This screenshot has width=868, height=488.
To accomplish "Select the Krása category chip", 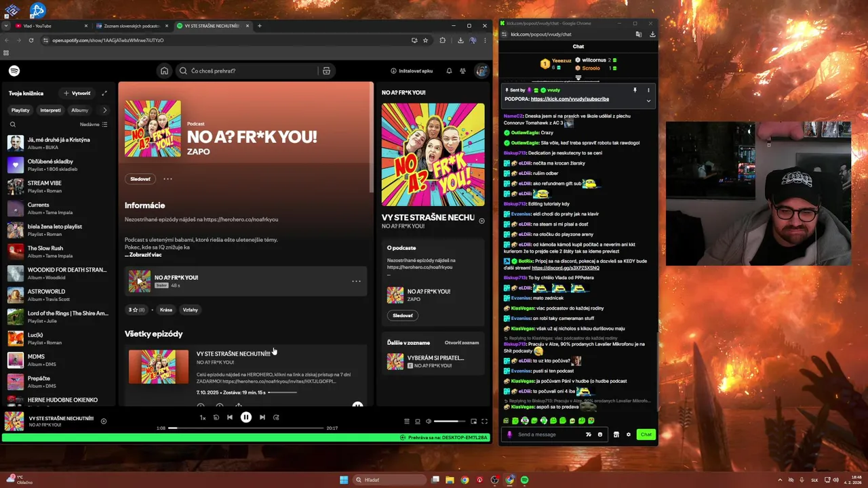I will coord(166,310).
